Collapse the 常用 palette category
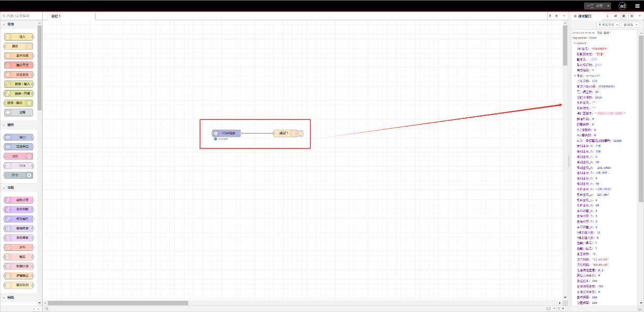 pyautogui.click(x=10, y=24)
